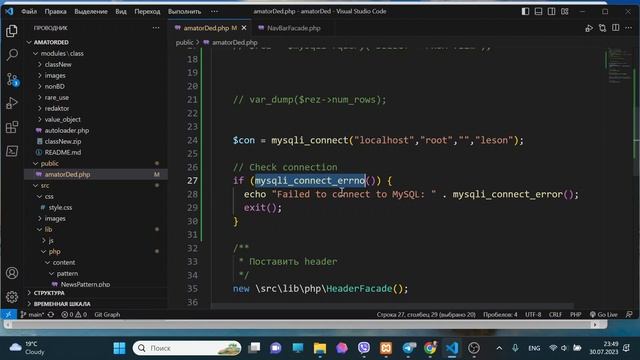Viewport: 640px width, 360px height.
Task: Toggle secondary side bar layout icon
Action: point(551,11)
